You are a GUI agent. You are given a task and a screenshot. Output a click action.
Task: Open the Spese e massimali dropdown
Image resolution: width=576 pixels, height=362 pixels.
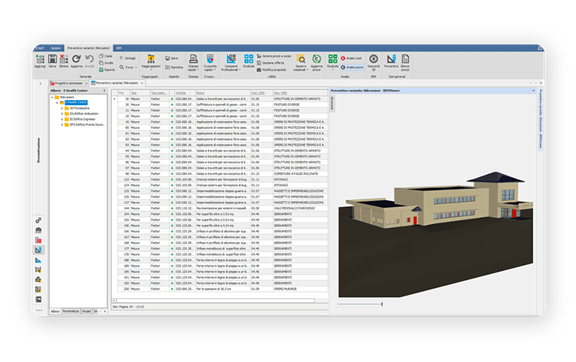click(x=300, y=62)
